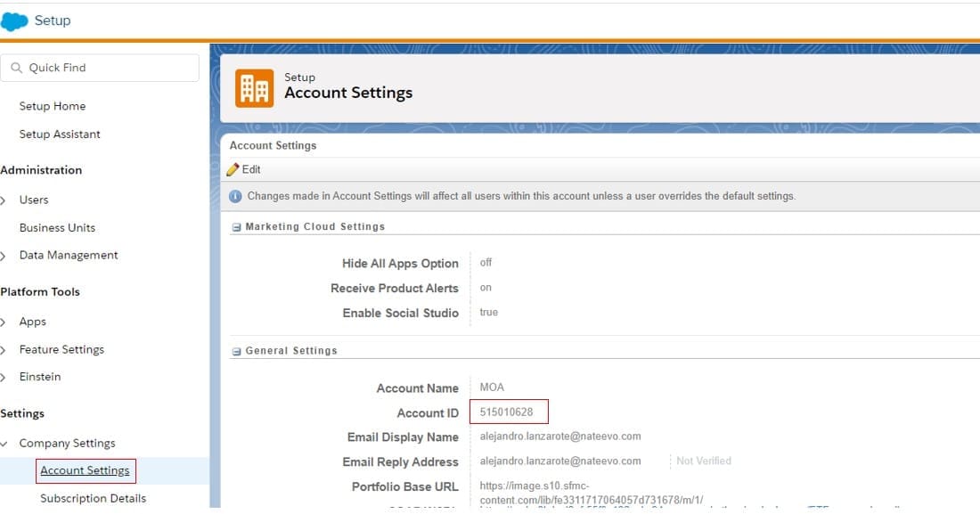
Task: Focus the Quick Find search field
Action: tap(107, 68)
